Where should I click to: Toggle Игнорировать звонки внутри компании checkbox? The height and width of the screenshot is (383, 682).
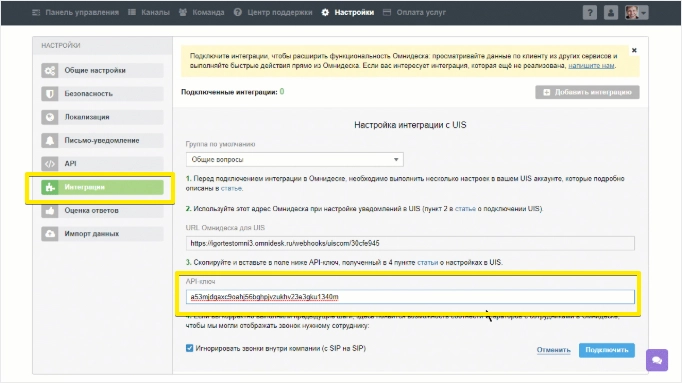pyautogui.click(x=189, y=348)
